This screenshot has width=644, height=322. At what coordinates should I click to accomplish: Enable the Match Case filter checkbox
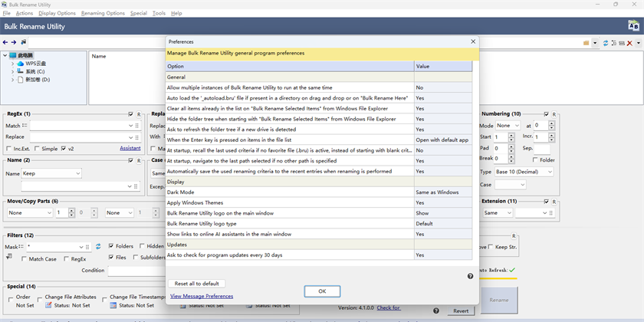tap(25, 259)
